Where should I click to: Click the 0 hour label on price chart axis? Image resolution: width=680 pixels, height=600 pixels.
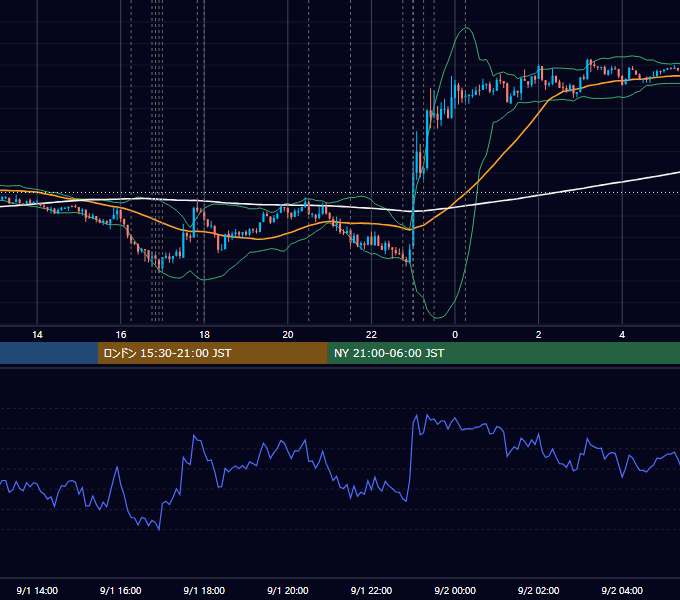[455, 335]
